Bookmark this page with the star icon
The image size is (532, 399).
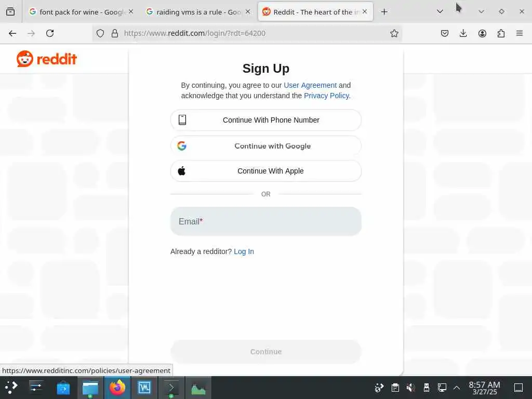(394, 33)
